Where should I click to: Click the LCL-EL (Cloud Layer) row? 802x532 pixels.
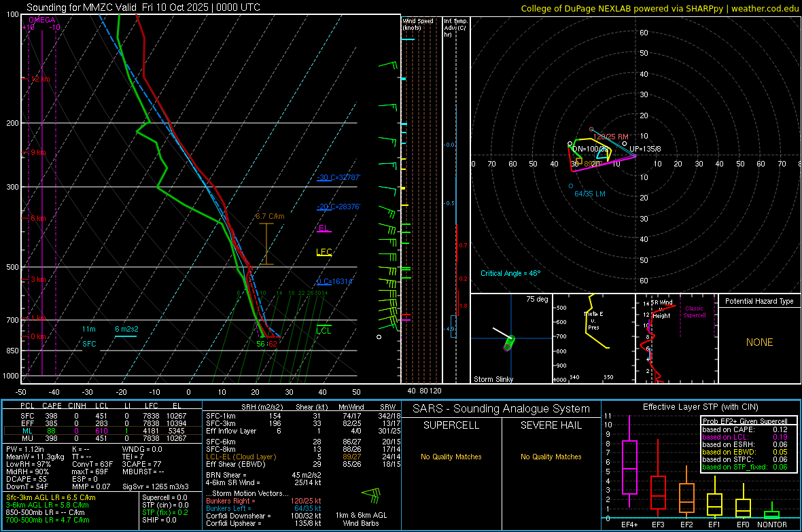(303, 457)
